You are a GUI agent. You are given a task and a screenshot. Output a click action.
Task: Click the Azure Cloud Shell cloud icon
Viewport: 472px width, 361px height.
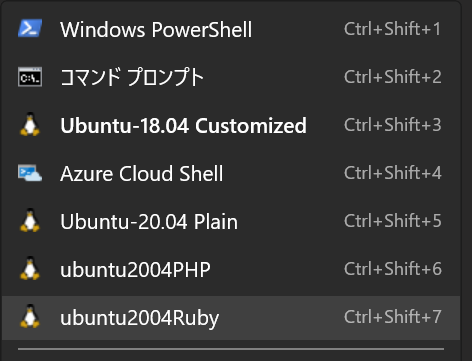click(x=30, y=173)
